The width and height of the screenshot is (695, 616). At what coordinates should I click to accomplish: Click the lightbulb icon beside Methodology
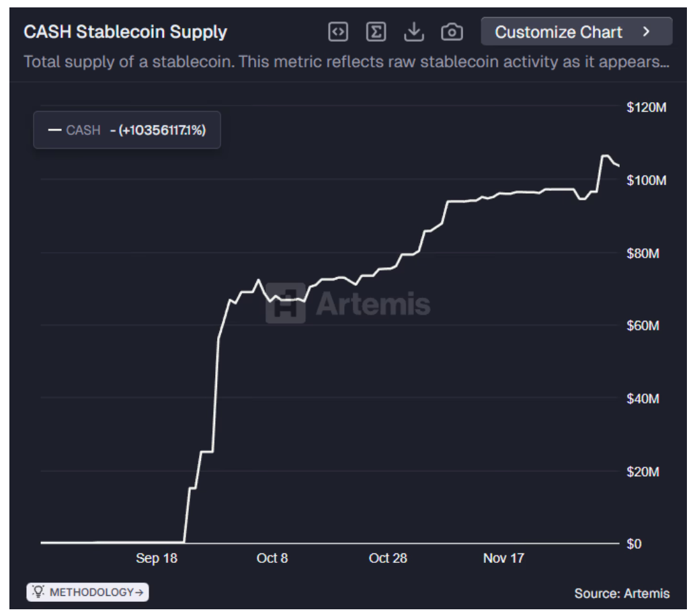tap(39, 592)
